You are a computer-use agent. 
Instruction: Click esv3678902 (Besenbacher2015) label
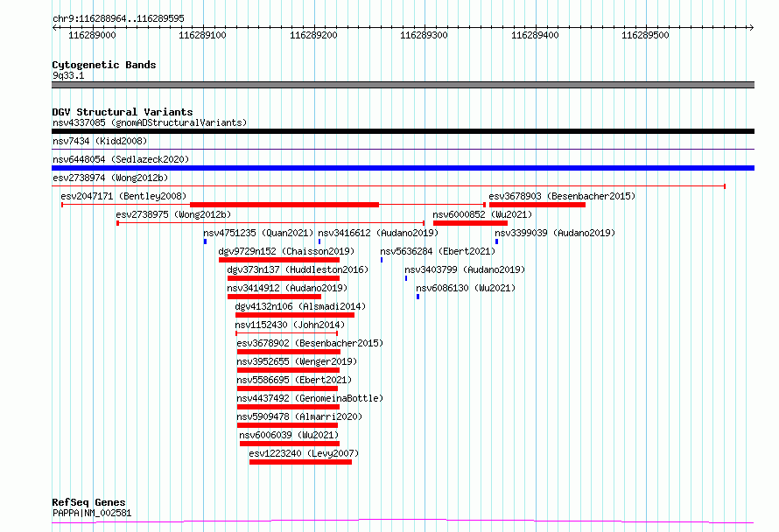point(310,343)
